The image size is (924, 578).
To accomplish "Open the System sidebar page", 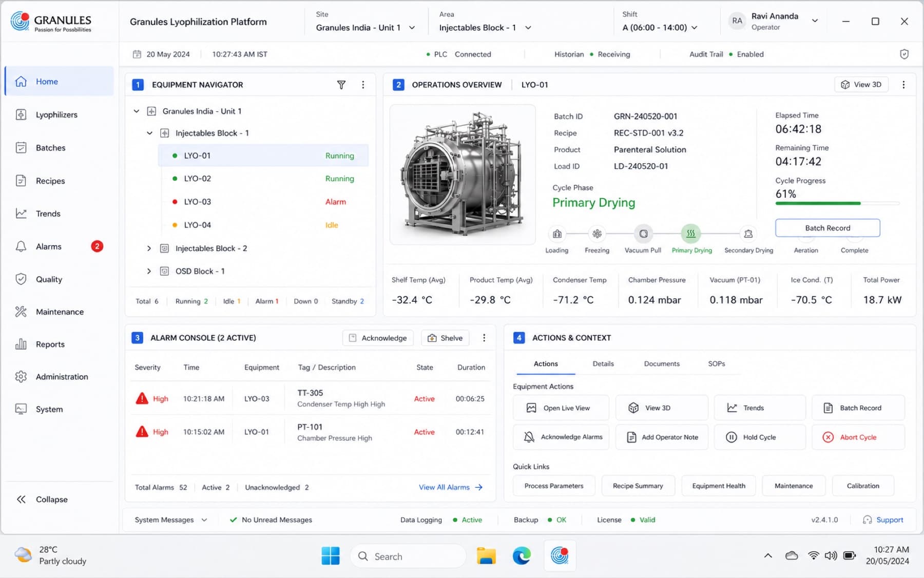I will [x=59, y=409].
